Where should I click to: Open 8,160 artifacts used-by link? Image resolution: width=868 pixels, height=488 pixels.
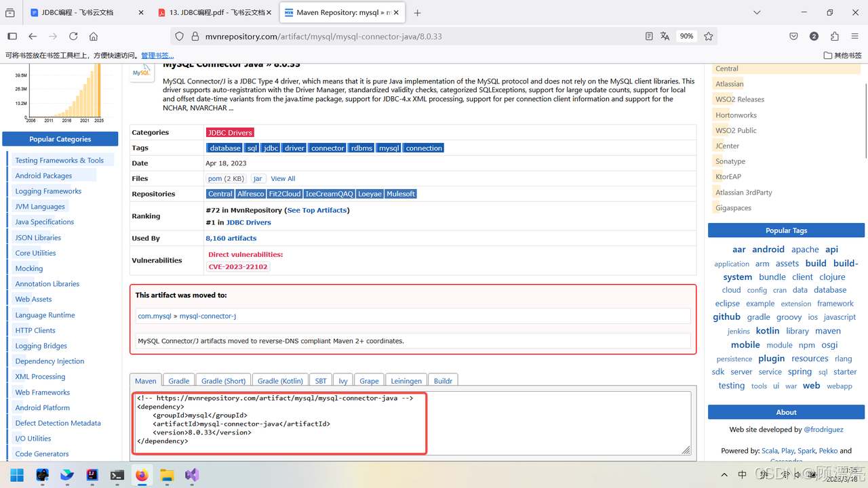coord(231,239)
